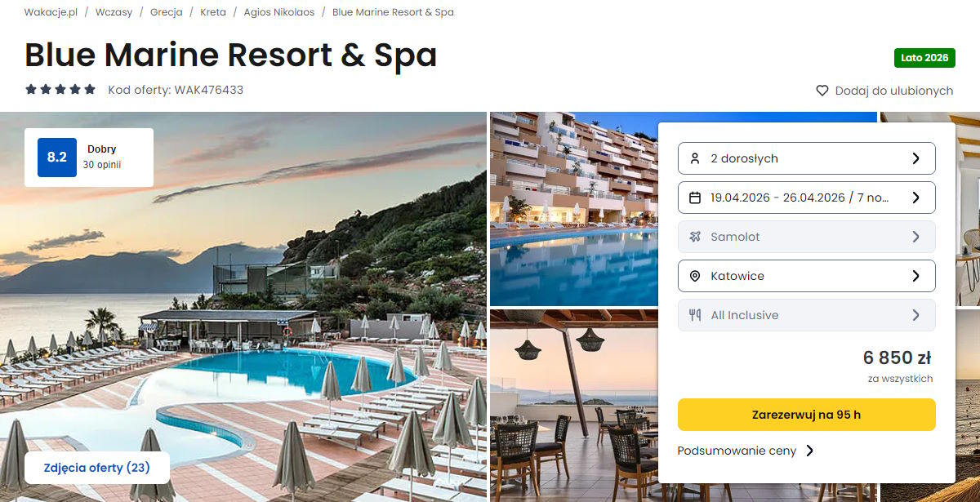This screenshot has width=980, height=502.
Task: Go to Kreta breadcrumb
Action: tap(213, 12)
